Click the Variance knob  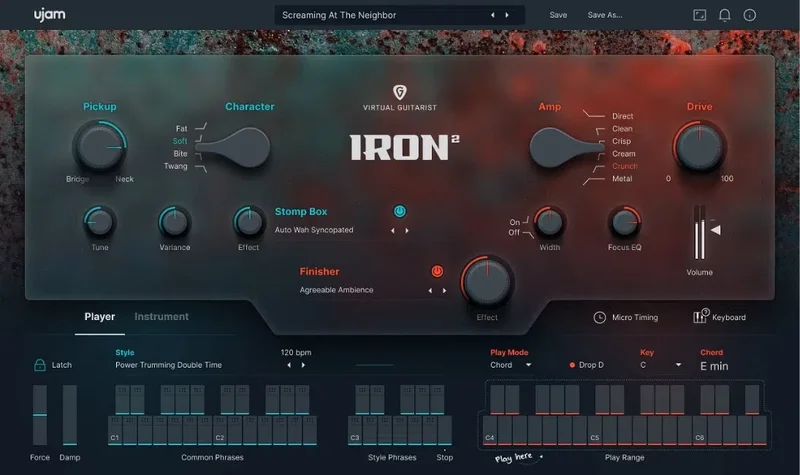(174, 222)
